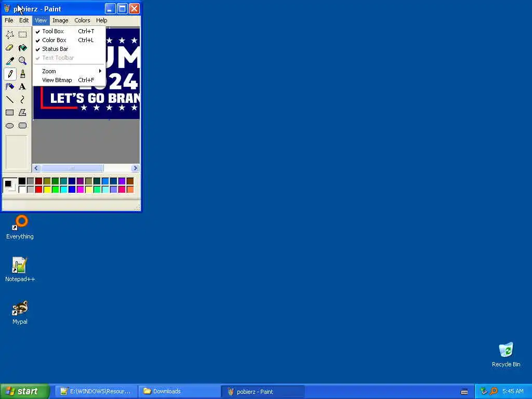Choose the Rounded Rectangle tool
This screenshot has width=532, height=399.
[x=23, y=126]
